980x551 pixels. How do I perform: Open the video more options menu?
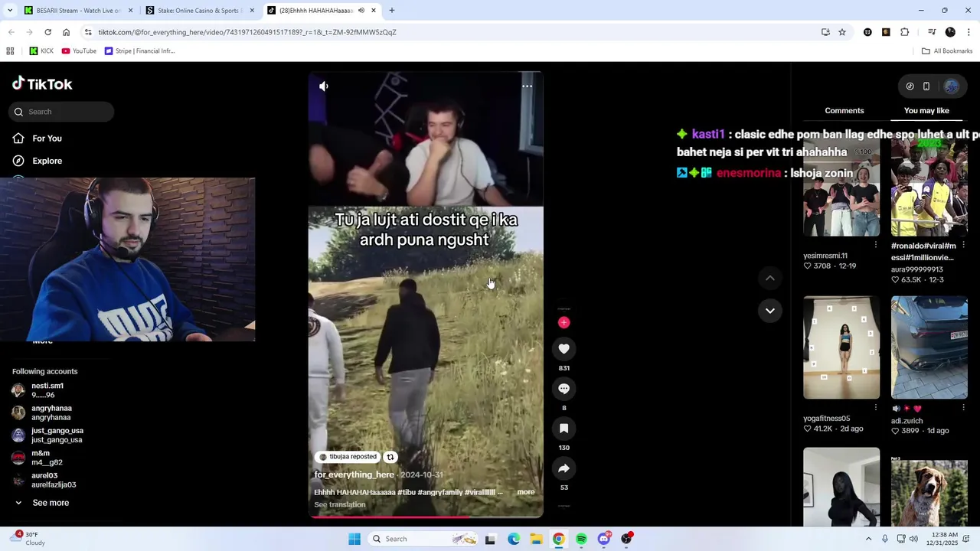tap(527, 86)
